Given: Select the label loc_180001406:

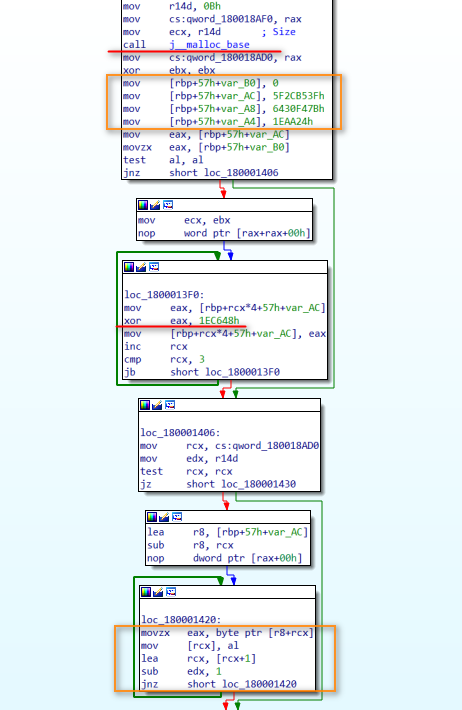Looking at the screenshot, I should pyautogui.click(x=180, y=432).
